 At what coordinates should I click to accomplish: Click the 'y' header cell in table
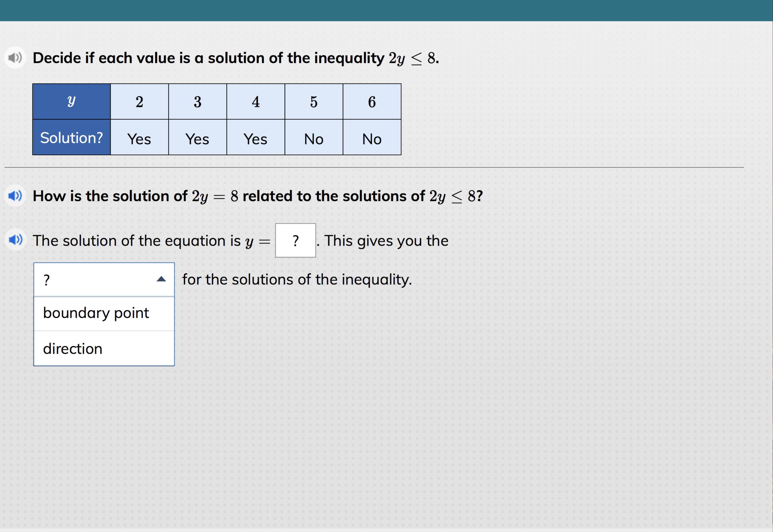click(71, 101)
